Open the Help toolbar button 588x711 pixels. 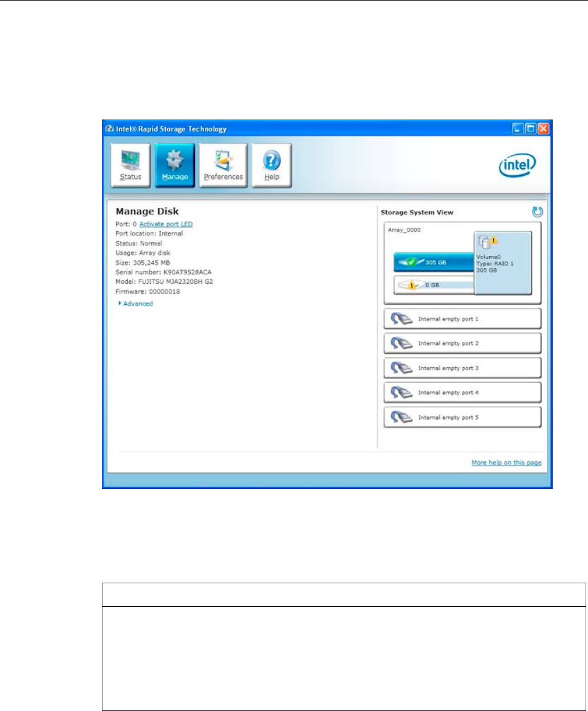(272, 165)
